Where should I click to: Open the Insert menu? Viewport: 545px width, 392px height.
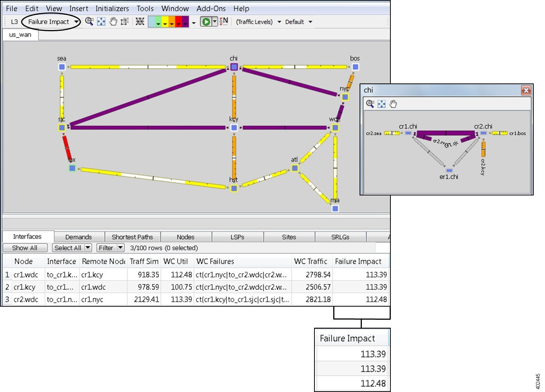point(79,8)
